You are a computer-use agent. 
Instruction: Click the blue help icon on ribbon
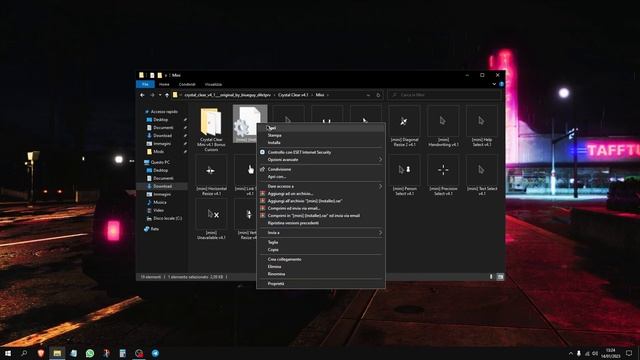pos(501,84)
